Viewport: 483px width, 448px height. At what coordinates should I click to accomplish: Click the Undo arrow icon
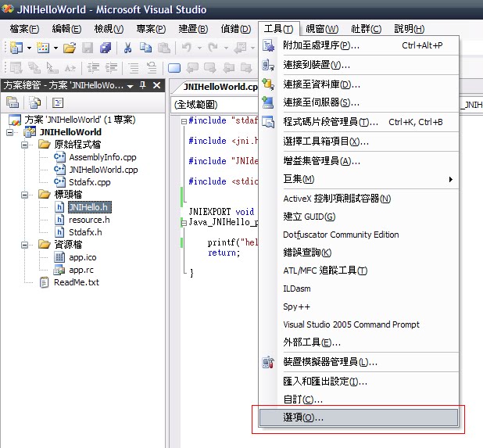pyautogui.click(x=186, y=48)
